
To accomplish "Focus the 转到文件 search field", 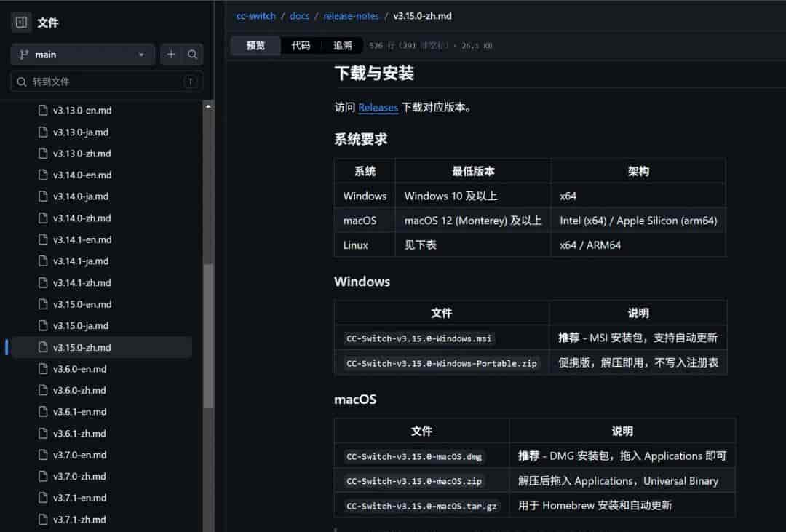I will tap(107, 82).
